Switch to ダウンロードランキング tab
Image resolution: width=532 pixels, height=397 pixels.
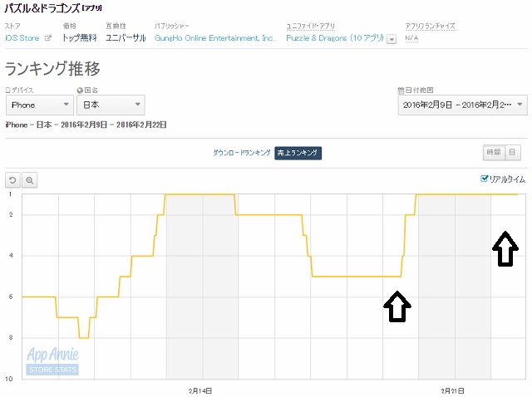pyautogui.click(x=242, y=153)
